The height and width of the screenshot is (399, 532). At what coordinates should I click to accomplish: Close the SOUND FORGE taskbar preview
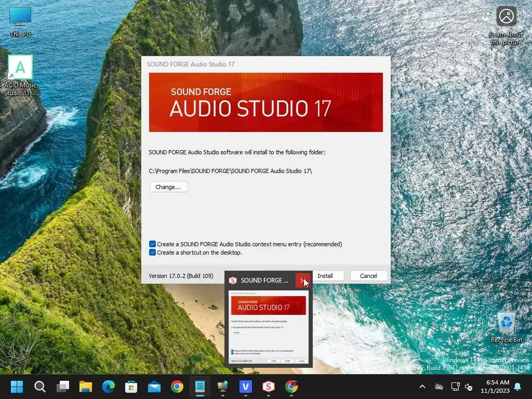(x=303, y=280)
